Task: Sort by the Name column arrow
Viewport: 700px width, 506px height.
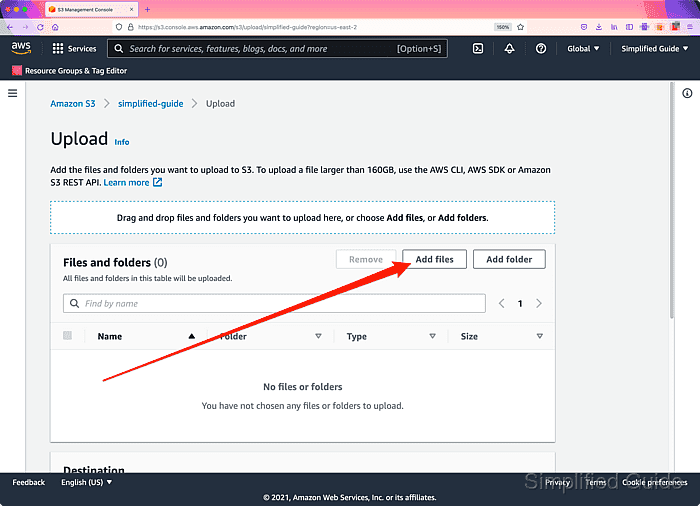Action: coord(192,336)
